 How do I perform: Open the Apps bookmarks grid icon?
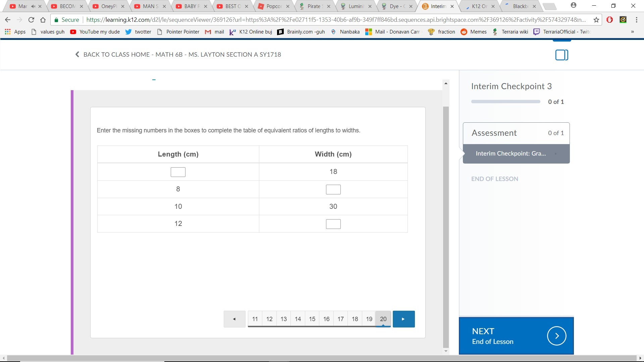8,32
